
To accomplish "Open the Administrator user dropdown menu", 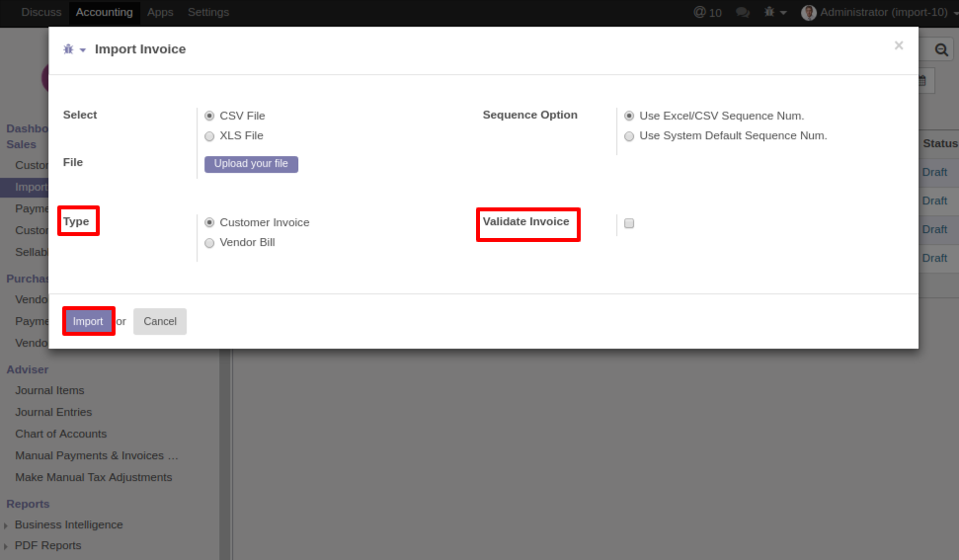I will pos(884,13).
